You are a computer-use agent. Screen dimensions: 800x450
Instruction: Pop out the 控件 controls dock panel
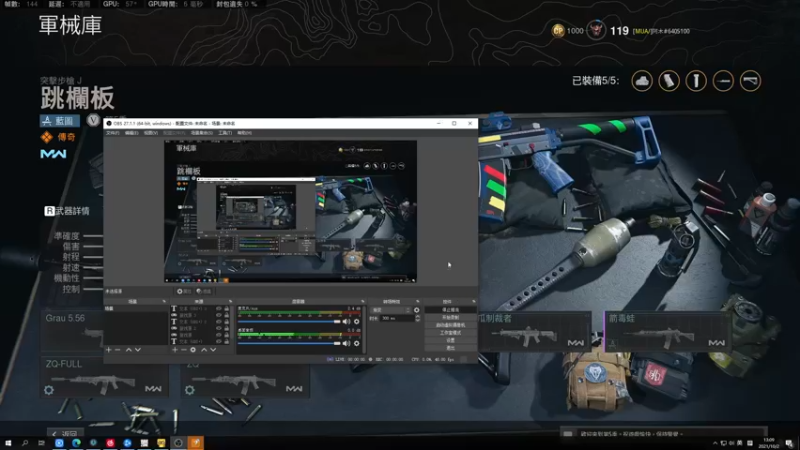[473, 302]
